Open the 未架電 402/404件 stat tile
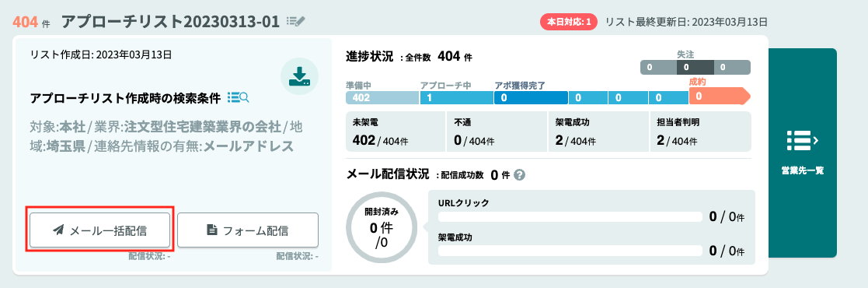This screenshot has width=868, height=288. click(x=396, y=132)
